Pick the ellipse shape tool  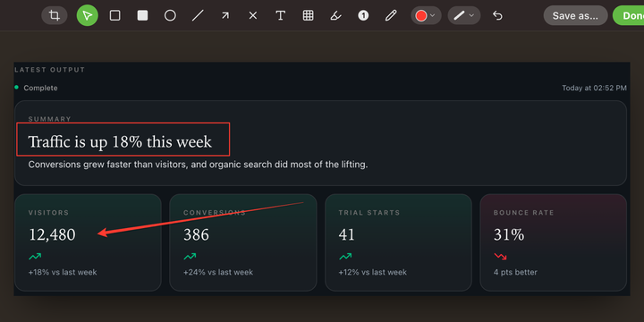click(170, 15)
